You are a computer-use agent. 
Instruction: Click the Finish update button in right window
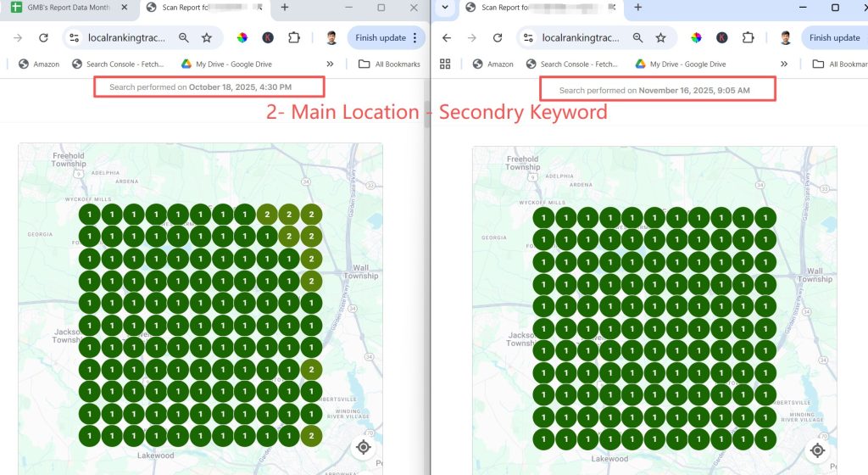(x=834, y=38)
